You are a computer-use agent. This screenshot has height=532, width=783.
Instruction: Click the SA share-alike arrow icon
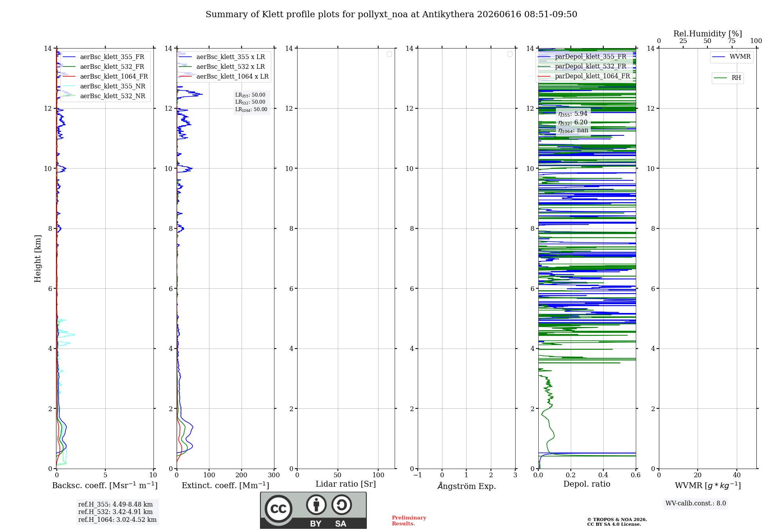click(x=341, y=505)
